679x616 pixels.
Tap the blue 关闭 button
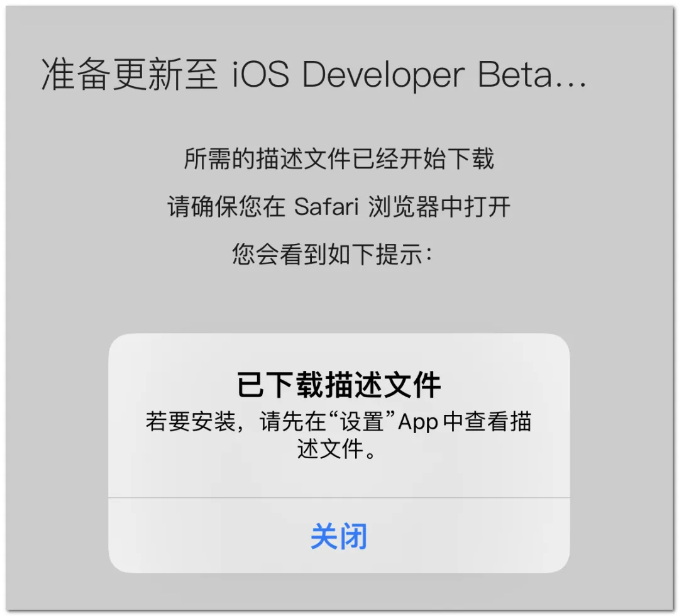[x=339, y=536]
